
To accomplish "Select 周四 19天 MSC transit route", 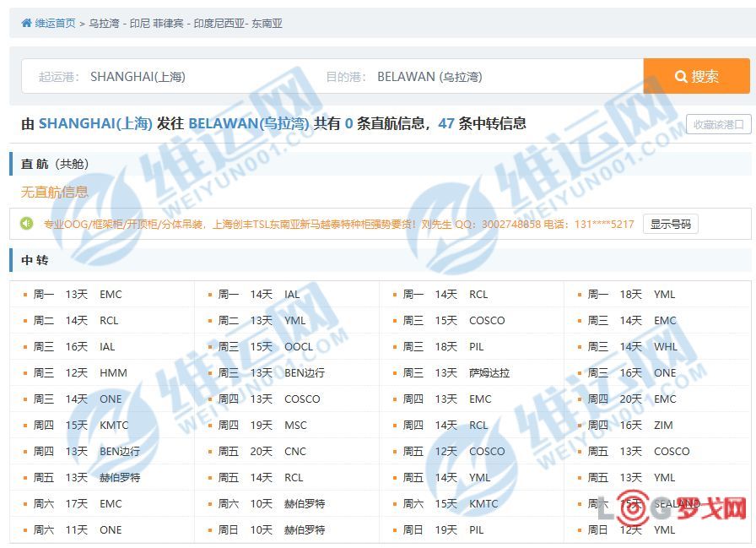I will (x=262, y=426).
